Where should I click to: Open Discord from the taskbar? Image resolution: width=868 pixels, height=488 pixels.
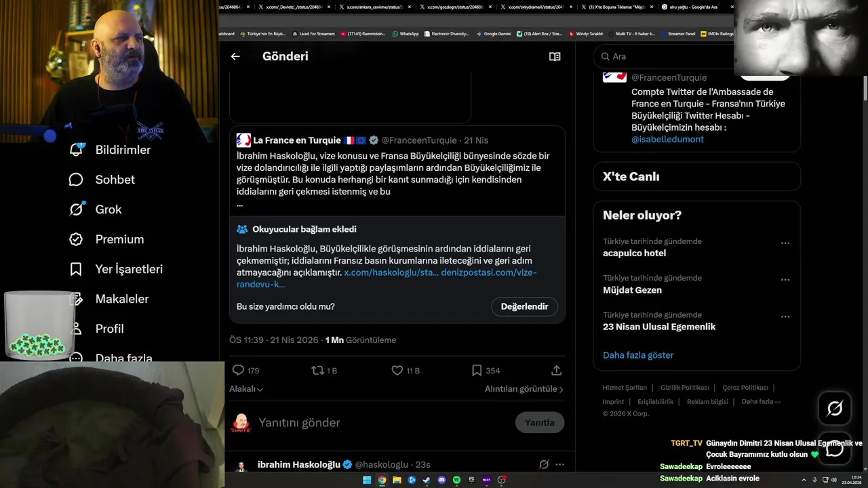pyautogui.click(x=441, y=480)
